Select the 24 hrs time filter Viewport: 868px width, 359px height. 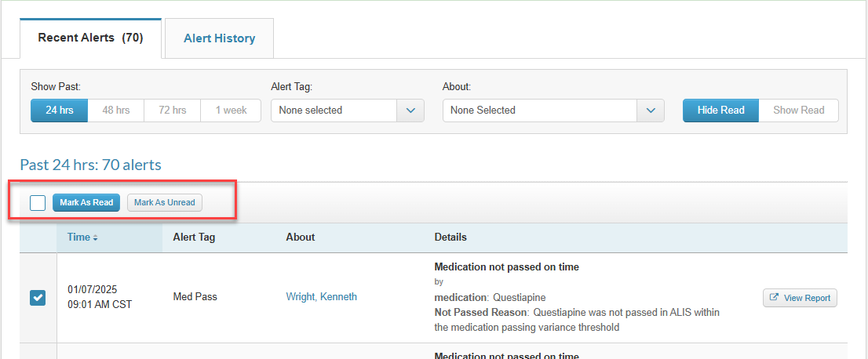(x=59, y=110)
